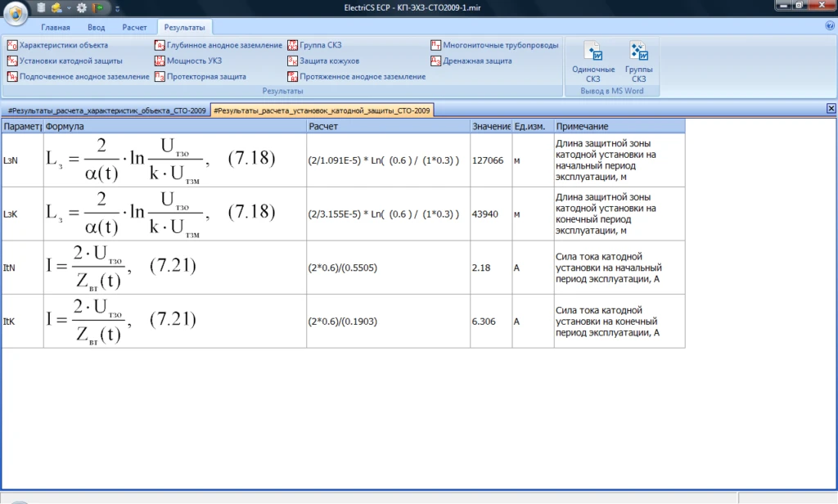Open the Ввод ribbon tab
Viewport: 838px width, 504px height.
[96, 27]
